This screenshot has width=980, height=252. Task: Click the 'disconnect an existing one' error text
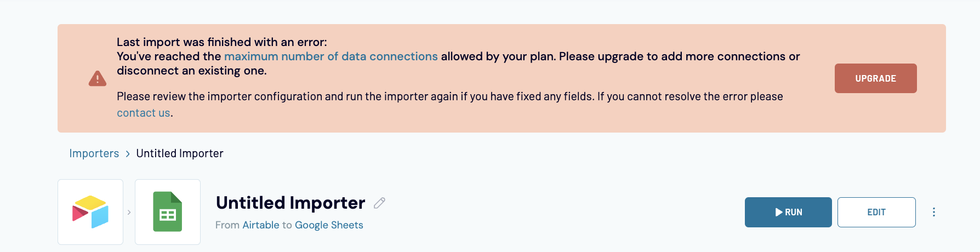(192, 71)
